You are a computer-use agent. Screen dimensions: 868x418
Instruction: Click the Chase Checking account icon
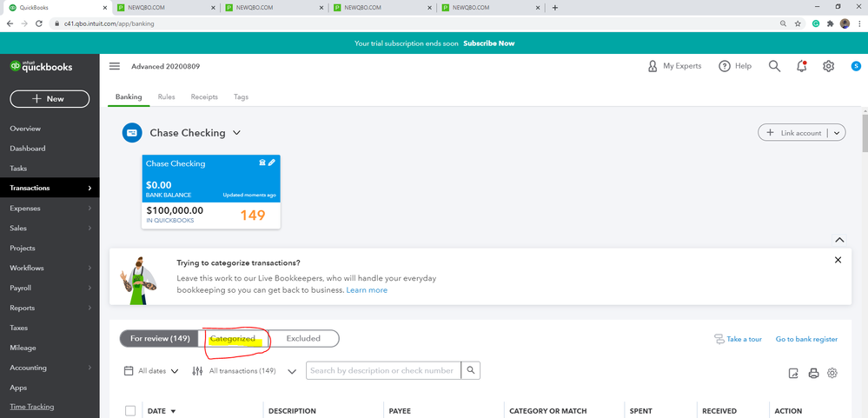(x=132, y=133)
